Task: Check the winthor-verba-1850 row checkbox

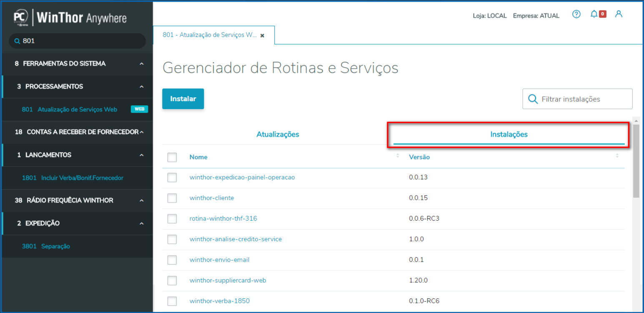Action: [172, 301]
